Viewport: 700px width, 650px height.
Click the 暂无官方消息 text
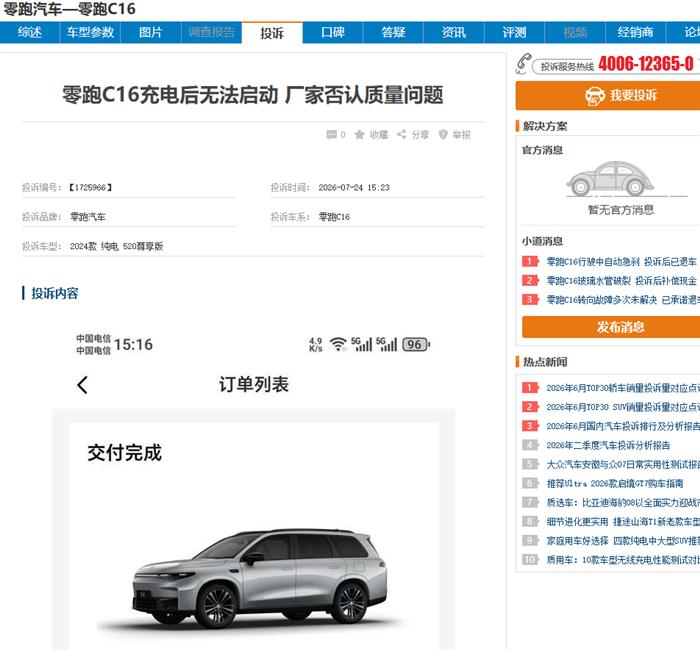point(621,210)
